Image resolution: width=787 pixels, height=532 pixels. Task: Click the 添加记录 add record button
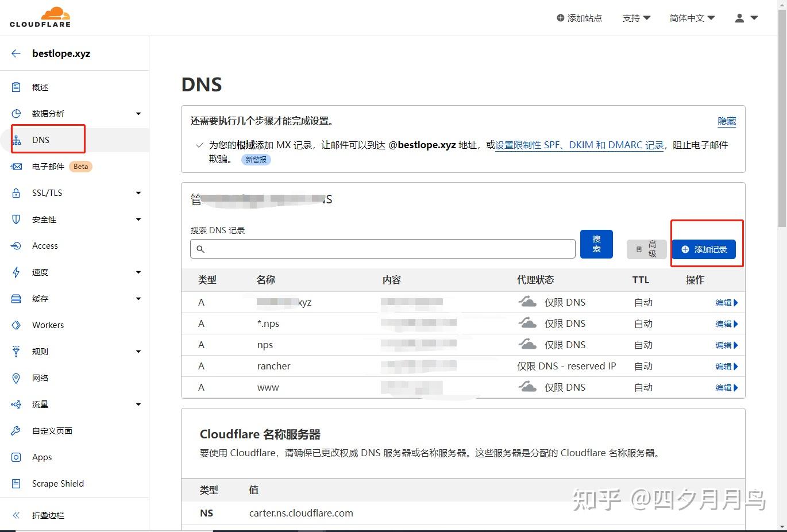point(704,249)
